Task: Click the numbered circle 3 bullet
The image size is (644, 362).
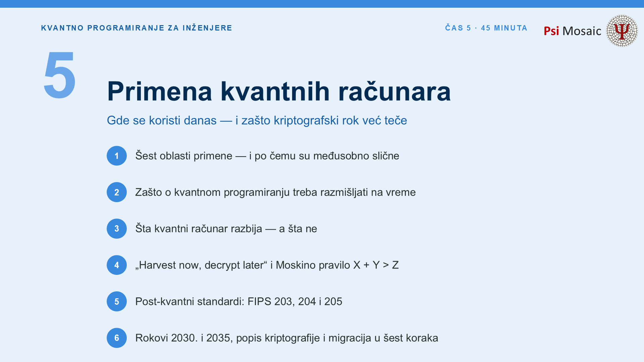Action: click(117, 229)
